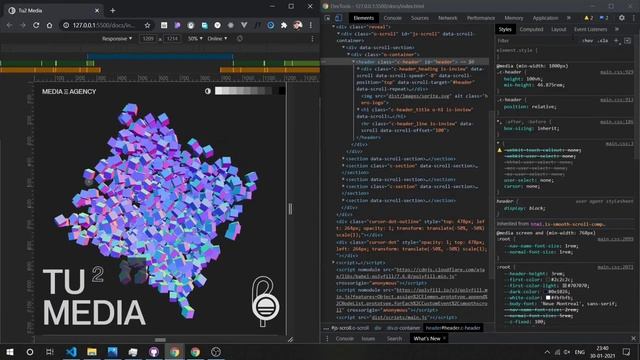The height and width of the screenshot is (360, 640).
Task: Reload the page in Chrome
Action: coord(36,25)
